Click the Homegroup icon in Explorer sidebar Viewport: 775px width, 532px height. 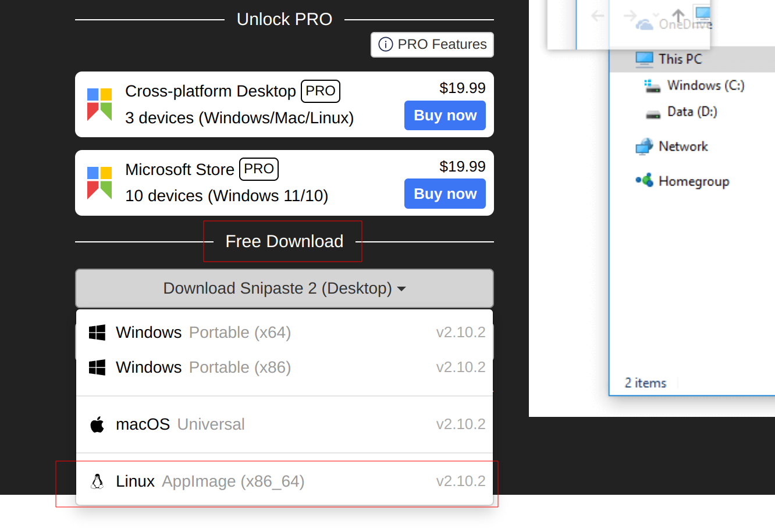coord(644,181)
